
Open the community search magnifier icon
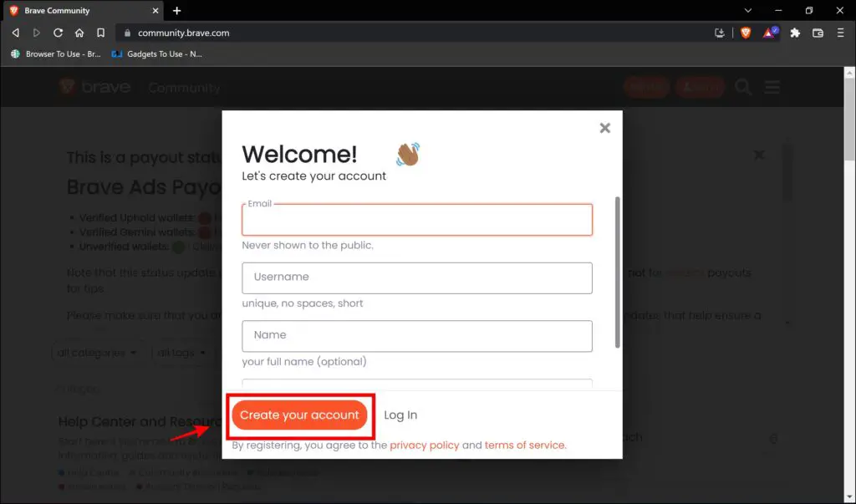(743, 87)
